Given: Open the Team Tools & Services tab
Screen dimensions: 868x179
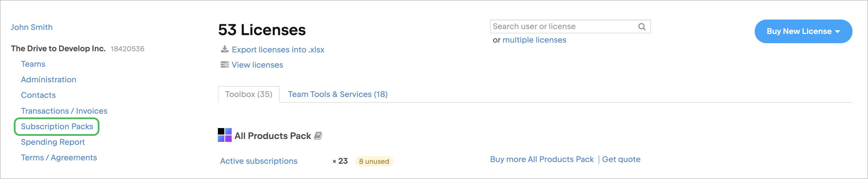Looking at the screenshot, I should point(338,94).
